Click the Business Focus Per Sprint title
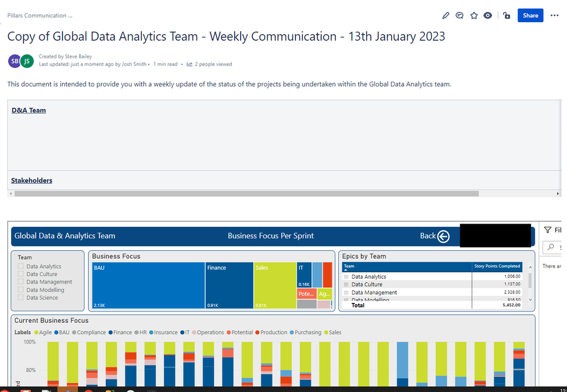 point(271,236)
